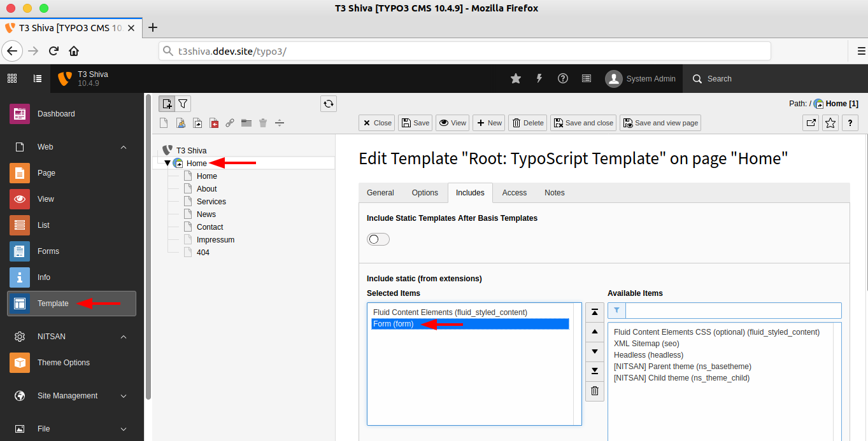Click Save and close button
This screenshot has height=441, width=868.
583,122
